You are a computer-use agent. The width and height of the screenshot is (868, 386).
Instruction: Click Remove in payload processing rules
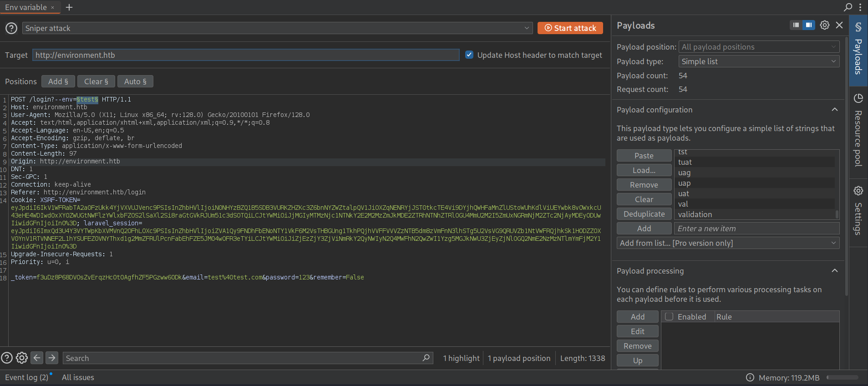638,346
